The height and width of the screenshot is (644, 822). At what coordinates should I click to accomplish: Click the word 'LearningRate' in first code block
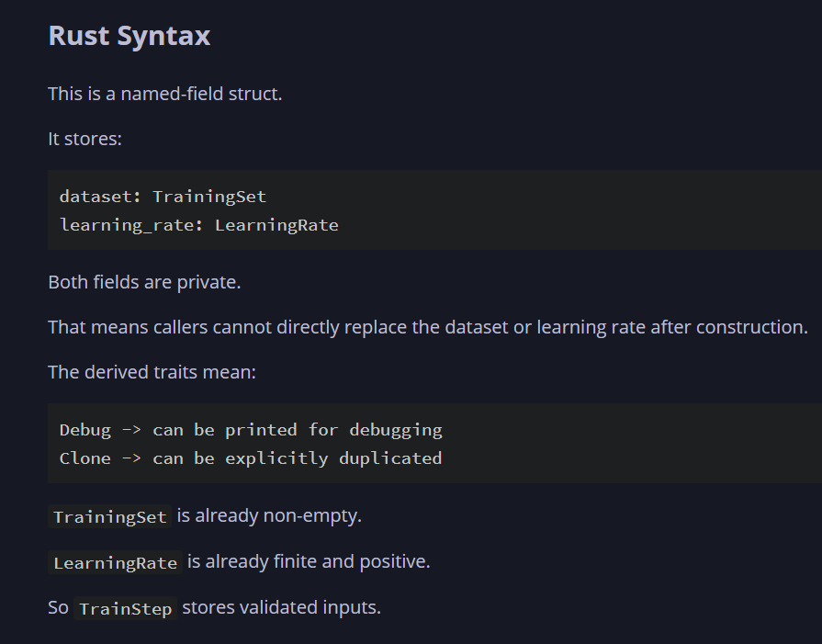(276, 225)
